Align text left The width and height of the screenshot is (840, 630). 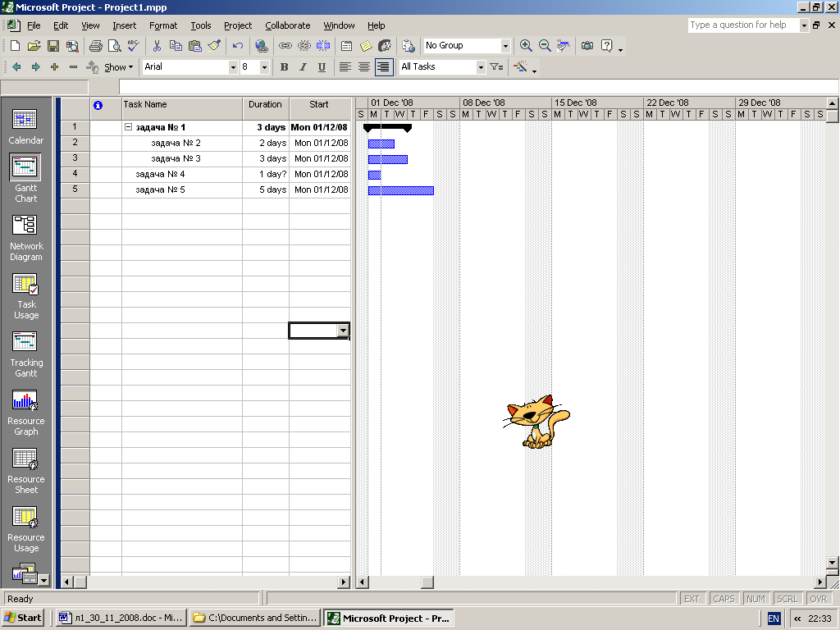345,67
